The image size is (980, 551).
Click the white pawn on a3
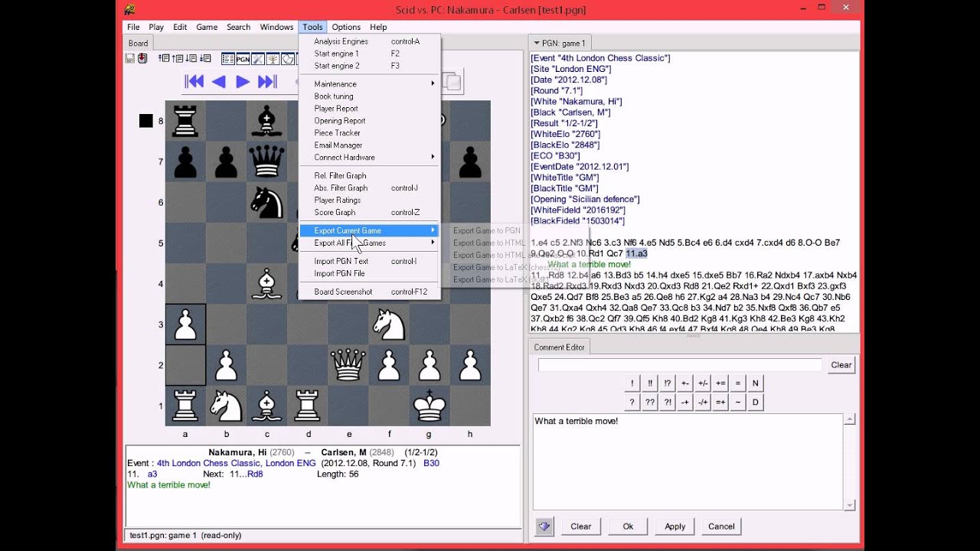click(185, 324)
